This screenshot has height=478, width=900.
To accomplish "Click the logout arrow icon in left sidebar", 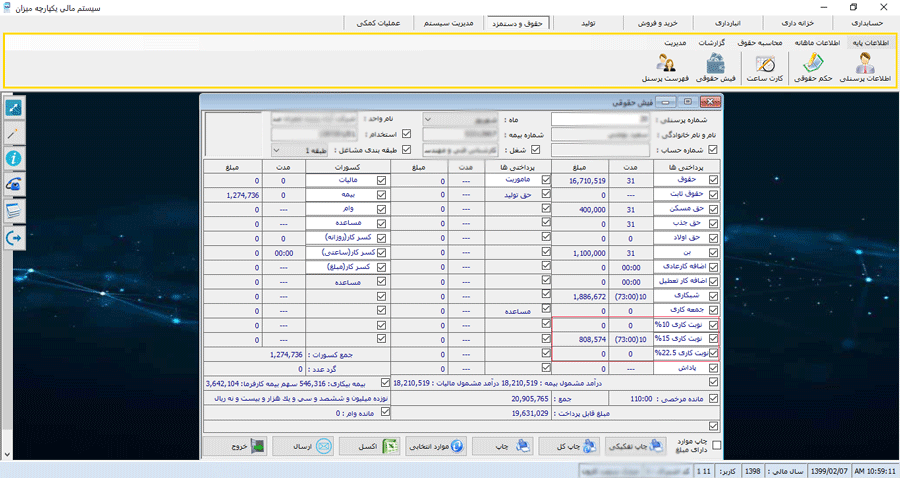I will coord(14,237).
